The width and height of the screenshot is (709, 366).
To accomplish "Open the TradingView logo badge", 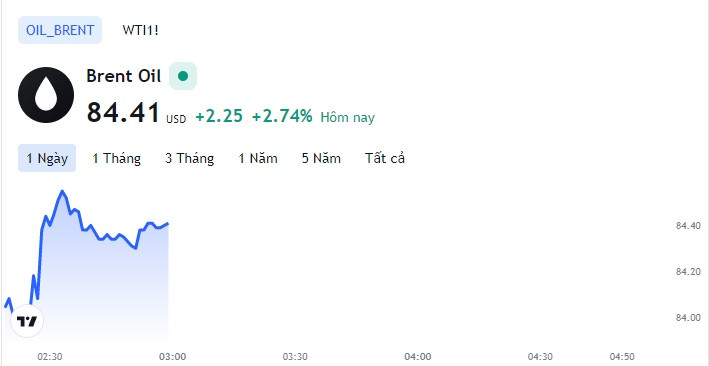I will tap(27, 322).
